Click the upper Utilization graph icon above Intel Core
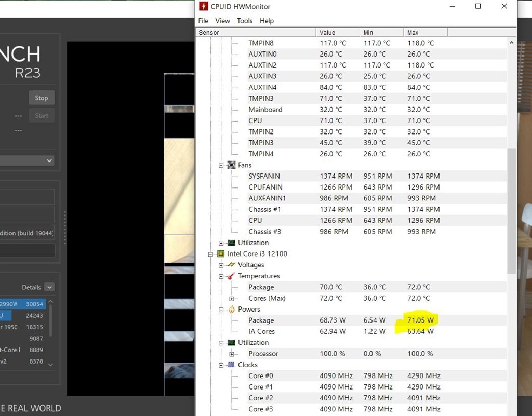This screenshot has height=416, width=532. coord(231,243)
